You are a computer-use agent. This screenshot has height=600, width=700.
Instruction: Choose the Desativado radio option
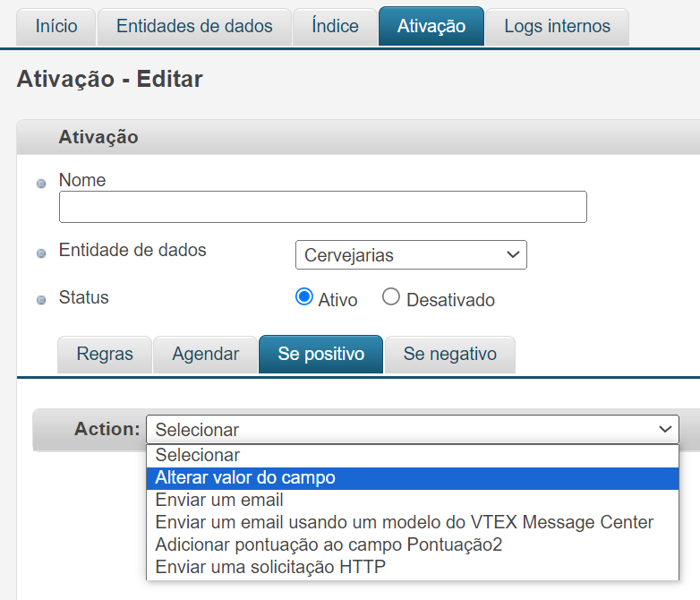pyautogui.click(x=391, y=298)
